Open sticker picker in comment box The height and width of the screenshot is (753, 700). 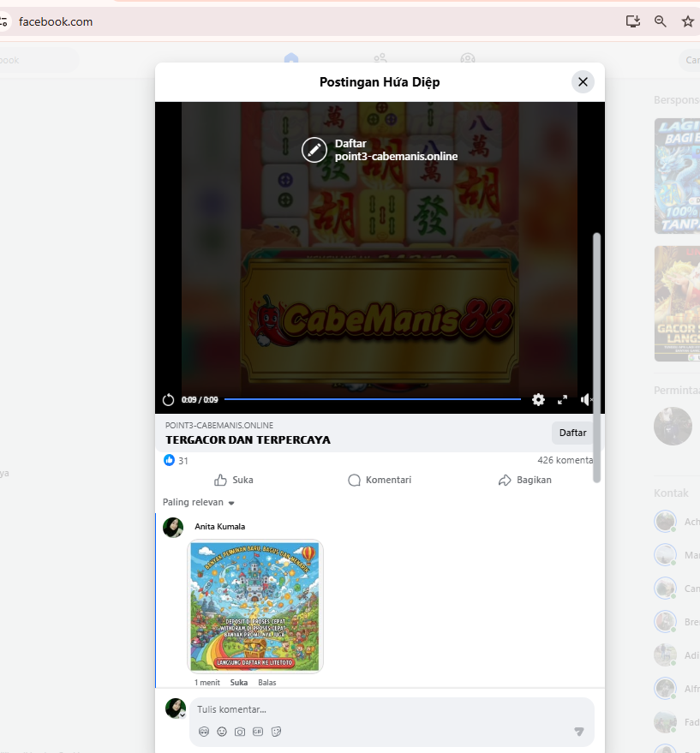click(276, 732)
